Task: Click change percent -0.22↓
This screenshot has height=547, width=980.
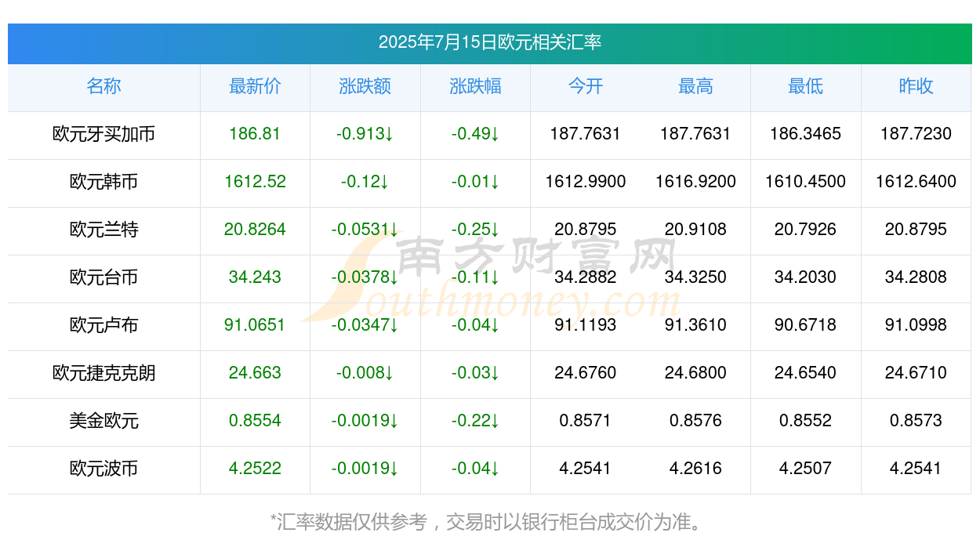Action: click(475, 421)
